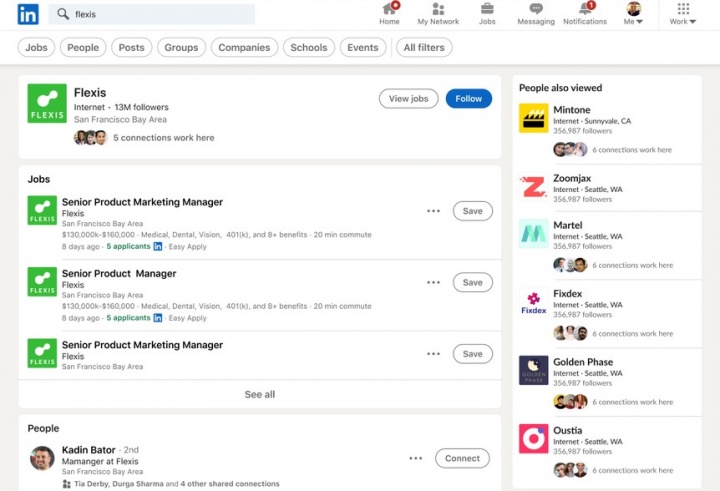Image resolution: width=720 pixels, height=491 pixels.
Task: Open first Senior Product Marketing Manager job
Action: point(142,202)
